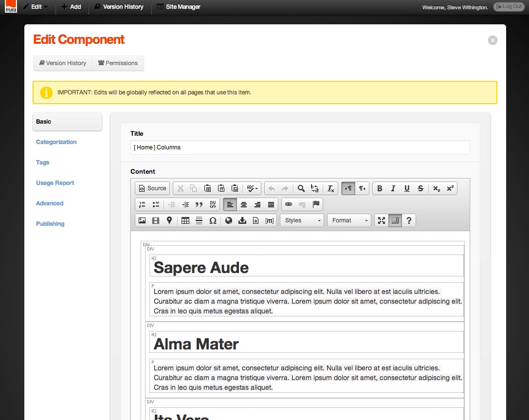Toggle Italic formatting
The height and width of the screenshot is (420, 529).
[x=393, y=188]
